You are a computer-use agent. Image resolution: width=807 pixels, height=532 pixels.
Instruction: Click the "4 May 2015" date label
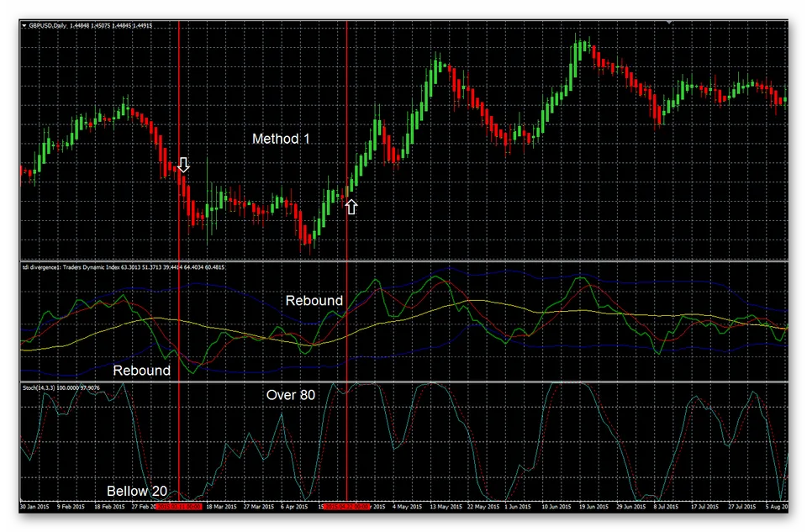[x=407, y=507]
